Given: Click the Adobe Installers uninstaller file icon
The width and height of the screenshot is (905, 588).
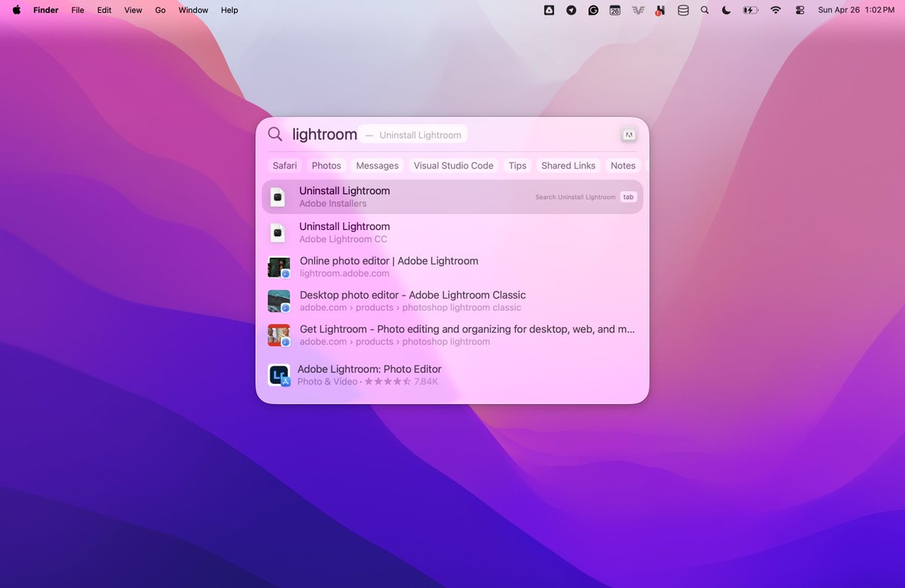Looking at the screenshot, I should click(278, 197).
